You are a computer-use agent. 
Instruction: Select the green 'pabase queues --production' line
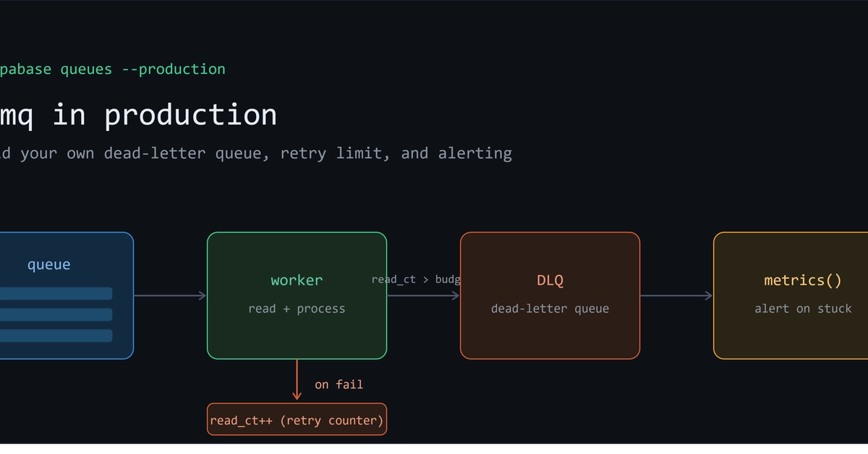[x=113, y=70]
